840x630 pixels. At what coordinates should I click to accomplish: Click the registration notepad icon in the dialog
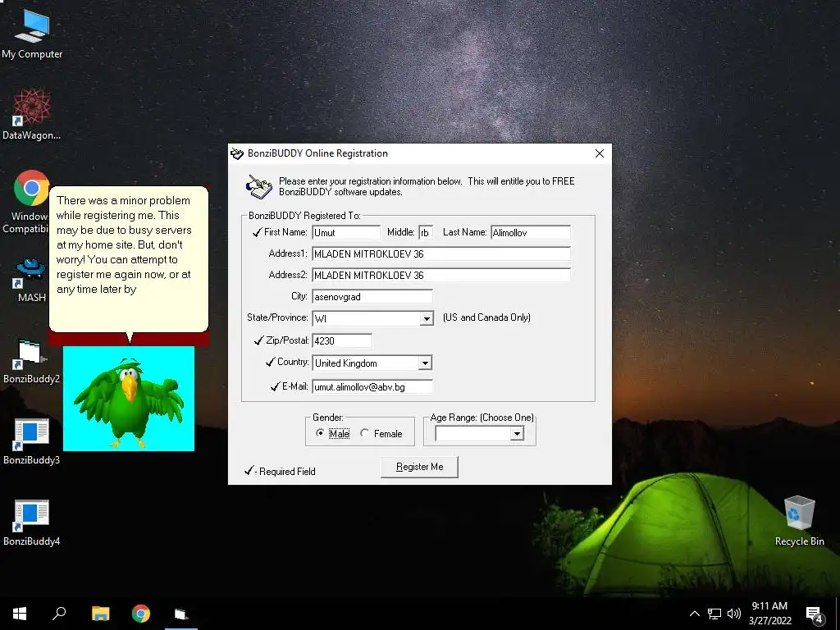coord(259,187)
